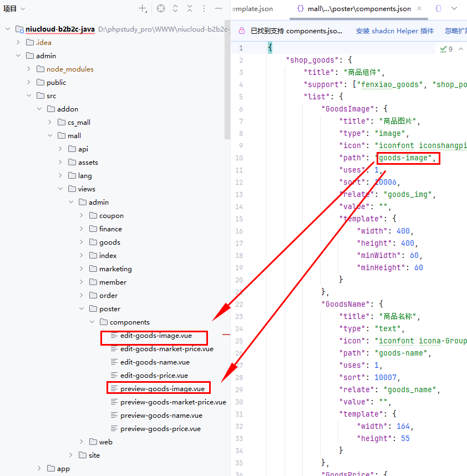Screen dimensions: 467x476
Task: Click the add new file plus icon
Action: 143,8
